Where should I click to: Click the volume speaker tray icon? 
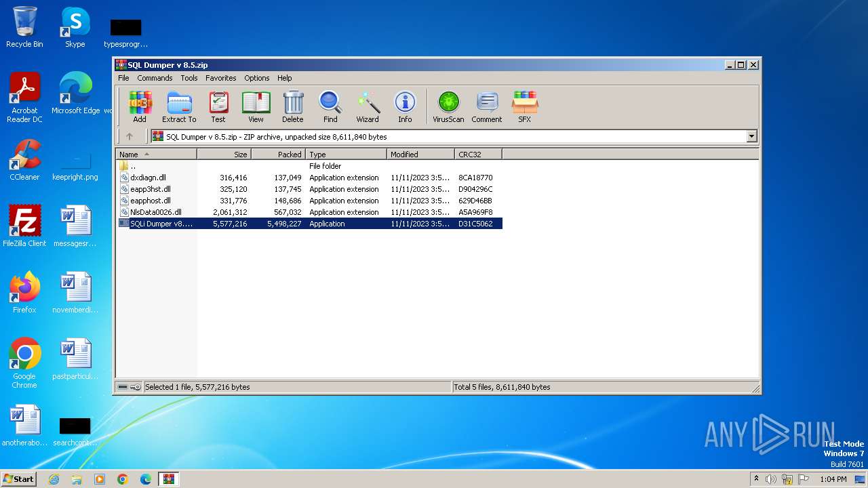click(771, 479)
